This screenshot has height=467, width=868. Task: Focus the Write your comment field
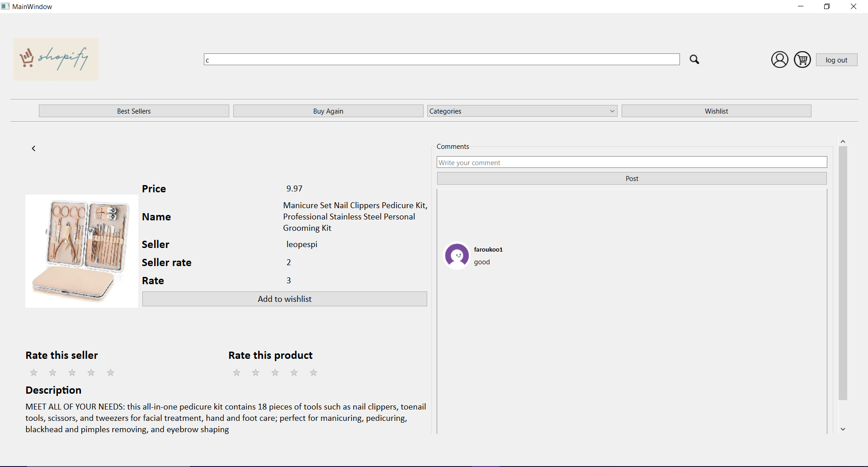coord(632,162)
